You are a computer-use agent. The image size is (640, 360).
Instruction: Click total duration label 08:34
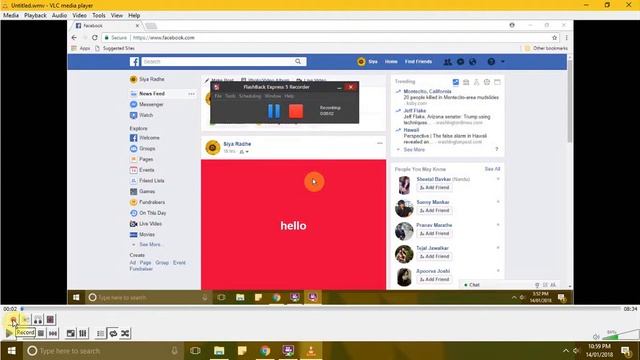(x=630, y=309)
